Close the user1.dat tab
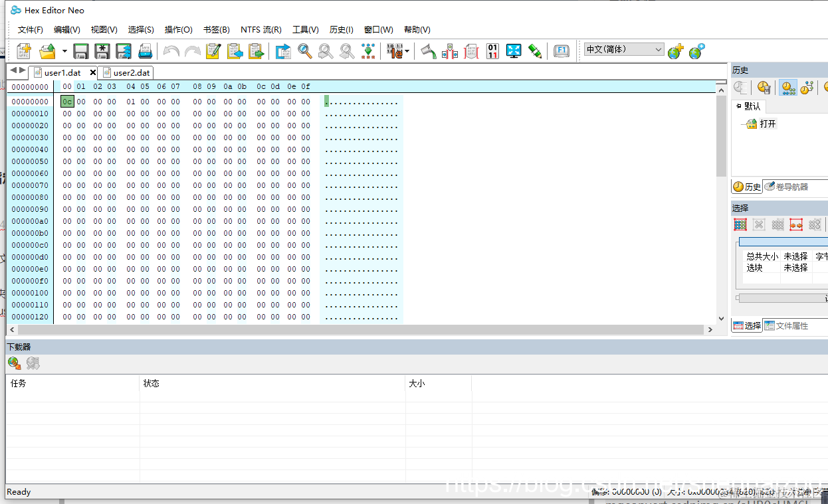Image resolution: width=828 pixels, height=504 pixels. tap(92, 72)
